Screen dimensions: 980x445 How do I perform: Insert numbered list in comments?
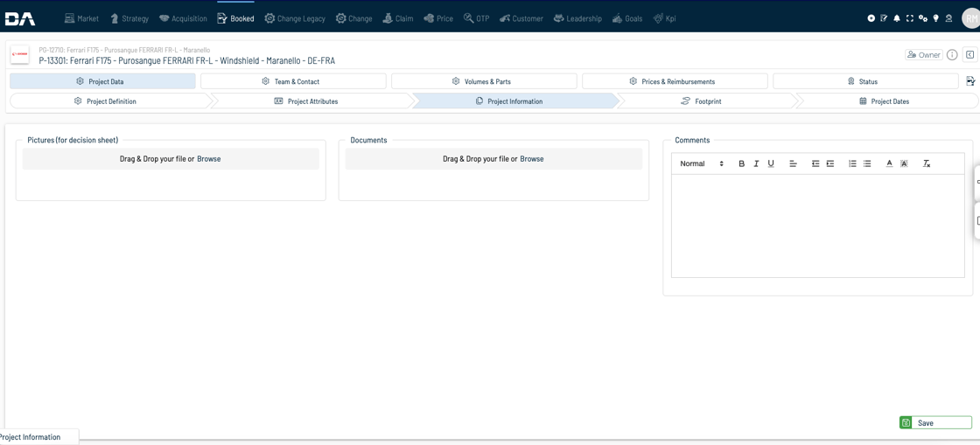click(852, 163)
